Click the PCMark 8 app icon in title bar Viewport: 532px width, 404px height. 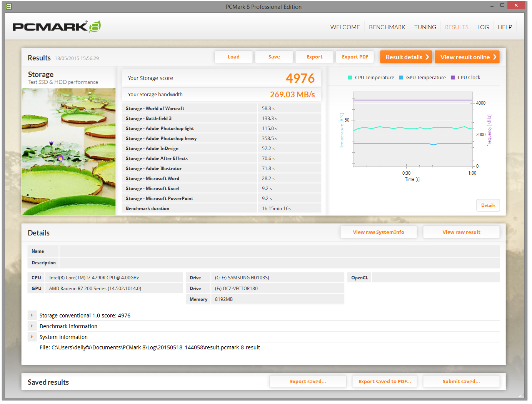tap(9, 7)
